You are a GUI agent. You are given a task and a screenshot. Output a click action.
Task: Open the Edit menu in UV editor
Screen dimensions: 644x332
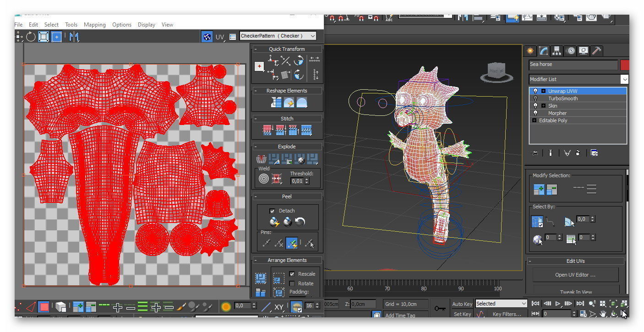click(33, 25)
